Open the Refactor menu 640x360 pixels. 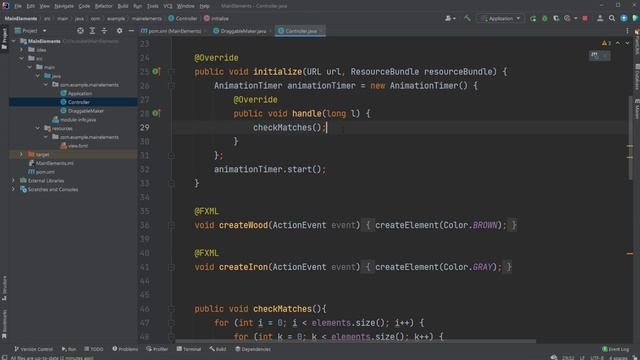pos(103,6)
